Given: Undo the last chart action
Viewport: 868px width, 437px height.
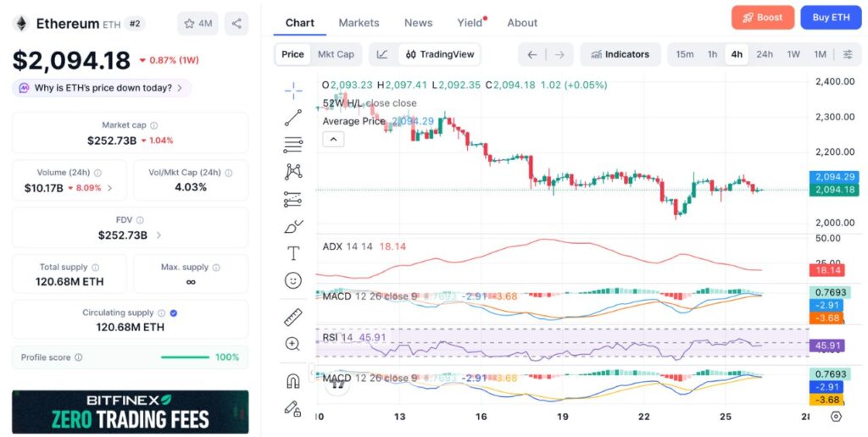Looking at the screenshot, I should point(532,54).
